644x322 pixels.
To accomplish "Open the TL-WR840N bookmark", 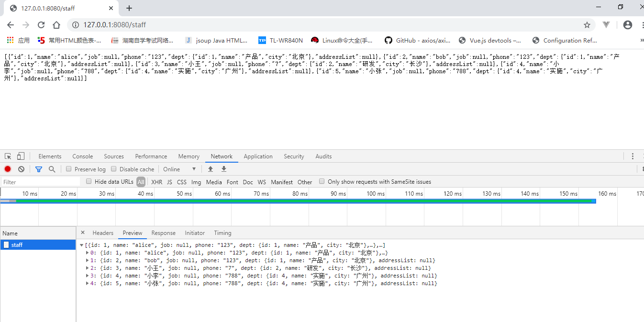I will (x=280, y=40).
